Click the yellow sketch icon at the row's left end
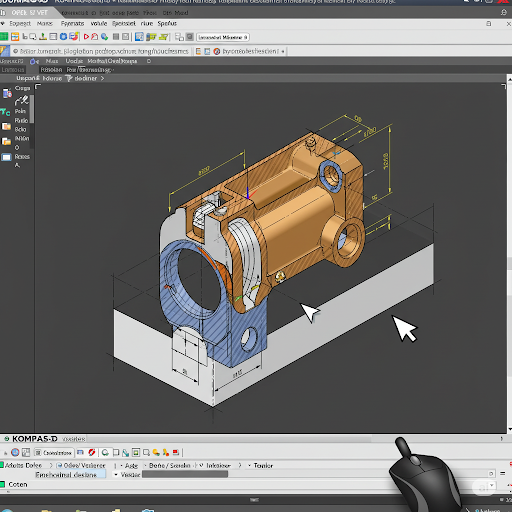The width and height of the screenshot is (512, 512). point(5,51)
